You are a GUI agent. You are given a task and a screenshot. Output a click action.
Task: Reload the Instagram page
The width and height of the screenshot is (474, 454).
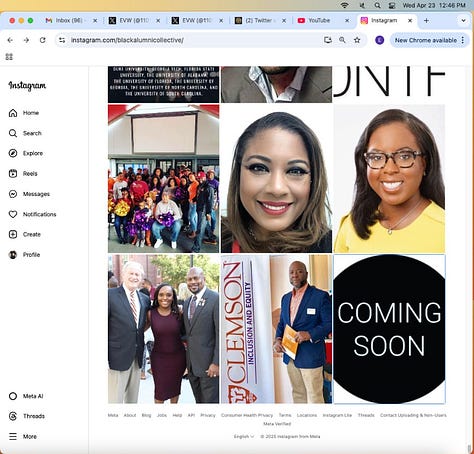[x=43, y=40]
